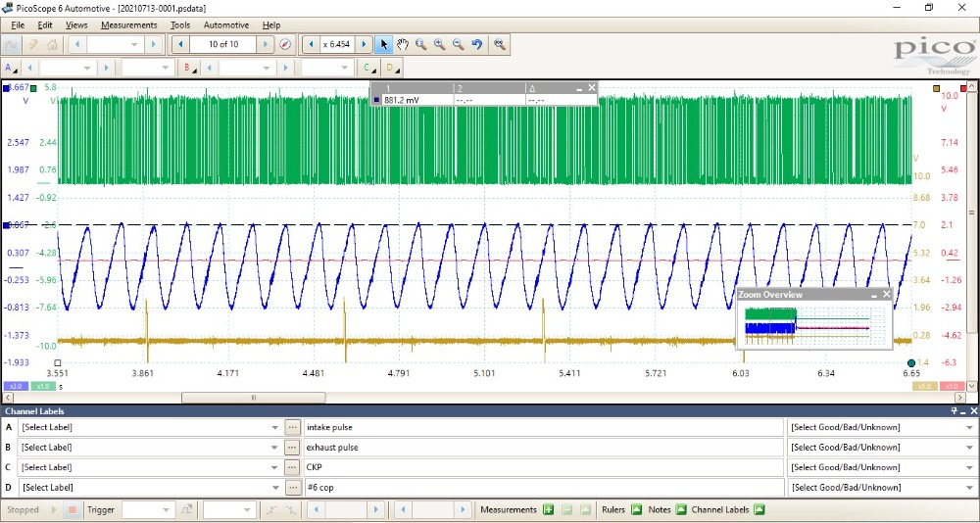
Task: Click ellipsis button for intake pulse row
Action: [292, 427]
